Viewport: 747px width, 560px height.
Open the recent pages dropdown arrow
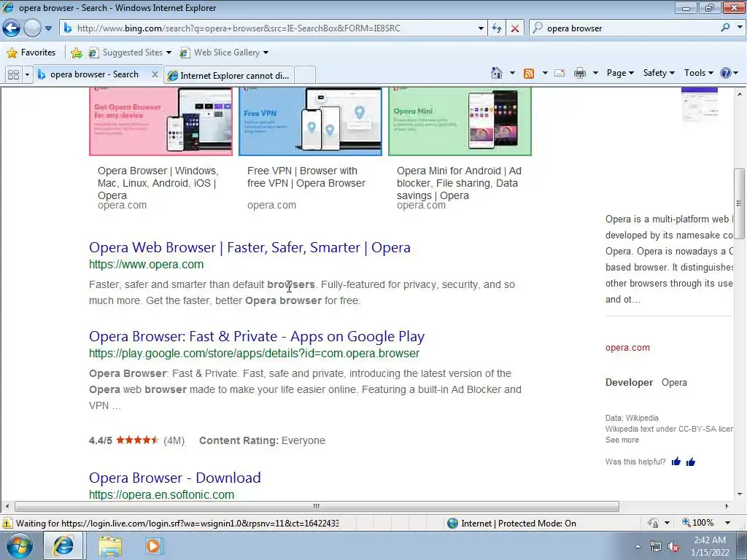49,28
